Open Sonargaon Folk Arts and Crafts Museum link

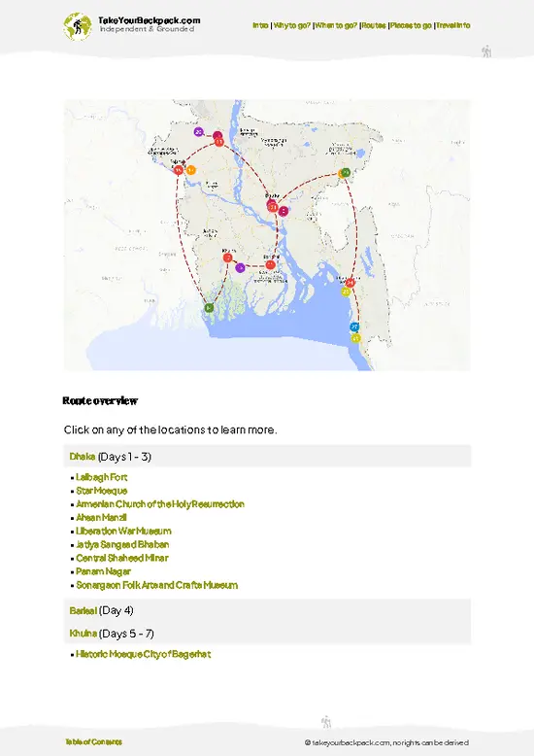[x=157, y=585]
